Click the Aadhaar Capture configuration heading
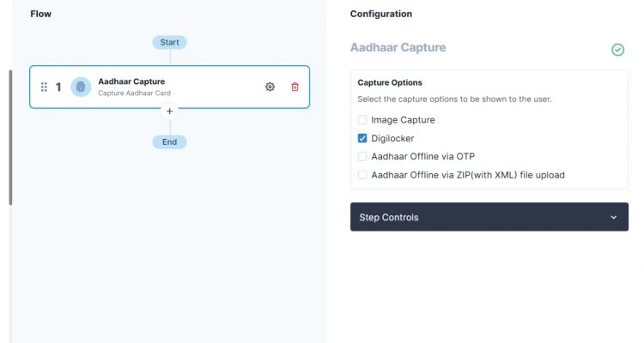 (398, 48)
